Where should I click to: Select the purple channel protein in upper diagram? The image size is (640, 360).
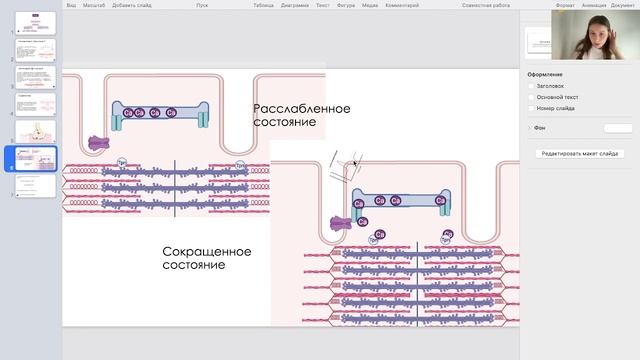99,143
